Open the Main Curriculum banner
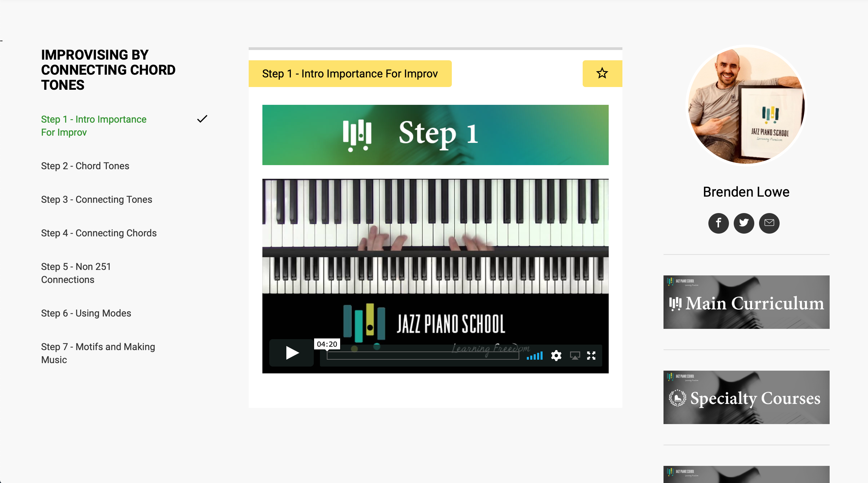 [x=746, y=302]
